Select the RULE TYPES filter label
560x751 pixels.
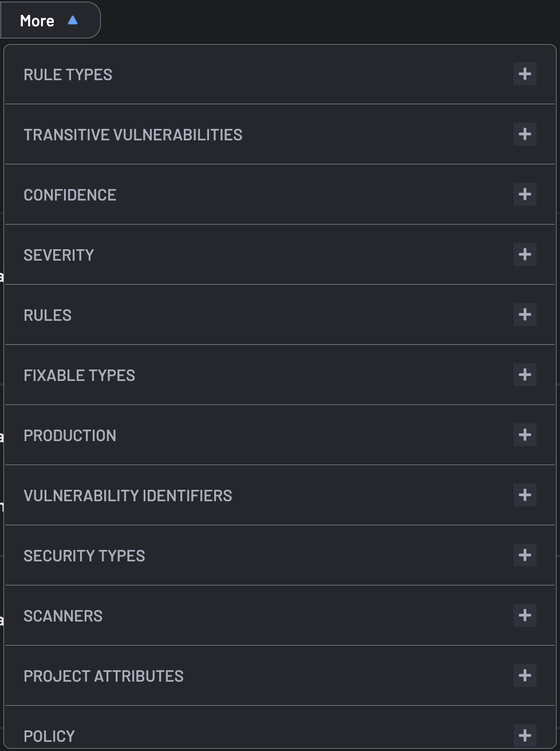(x=68, y=74)
